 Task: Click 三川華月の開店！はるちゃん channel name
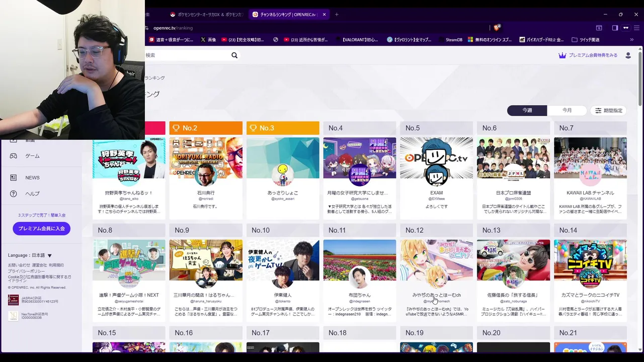(x=206, y=295)
